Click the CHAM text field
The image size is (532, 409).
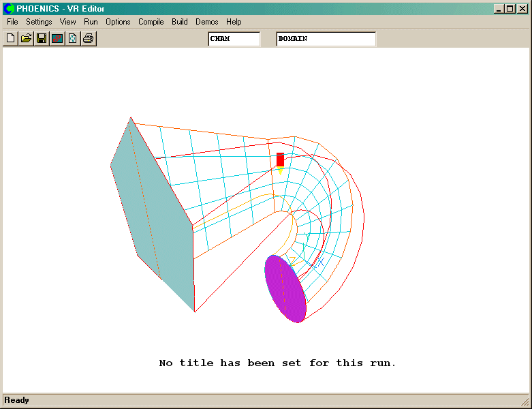click(234, 39)
